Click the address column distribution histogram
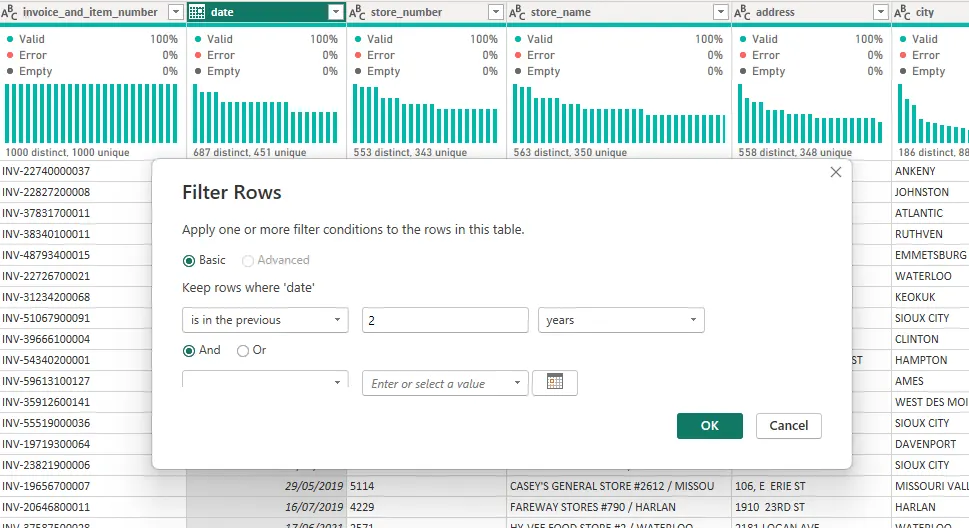 pos(810,113)
